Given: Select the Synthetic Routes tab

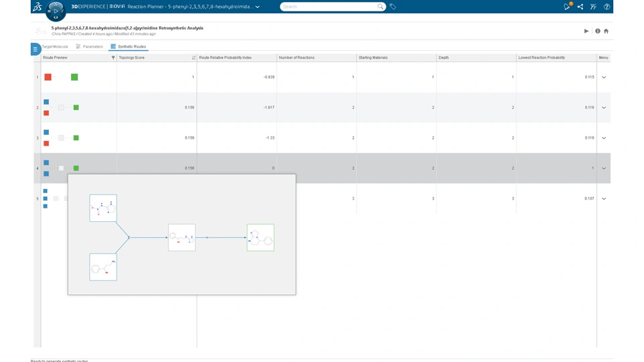Looking at the screenshot, I should coord(128,47).
